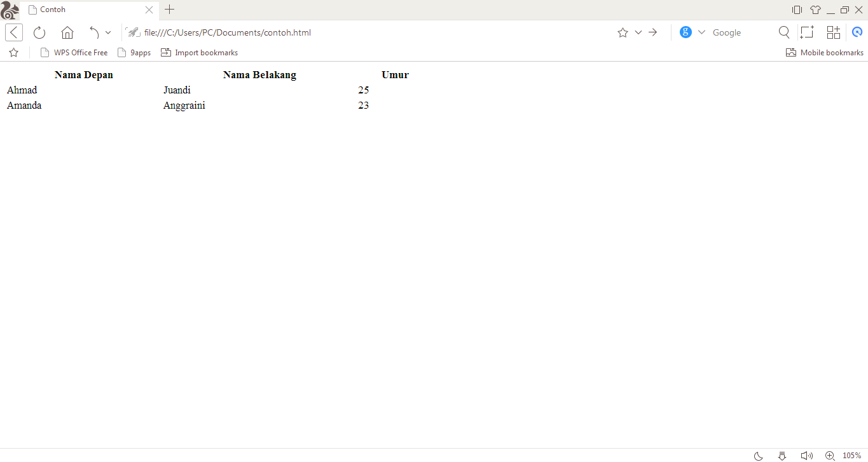Toggle search with the magnifying glass

pos(784,32)
